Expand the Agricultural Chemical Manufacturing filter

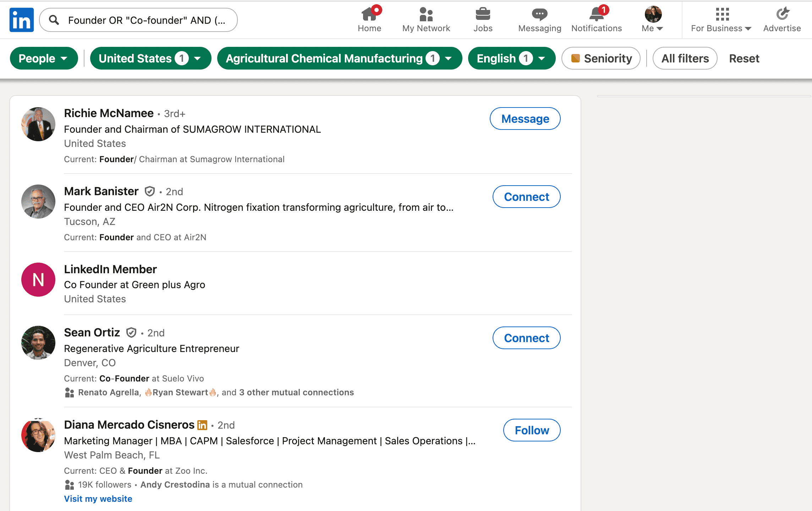tap(339, 58)
